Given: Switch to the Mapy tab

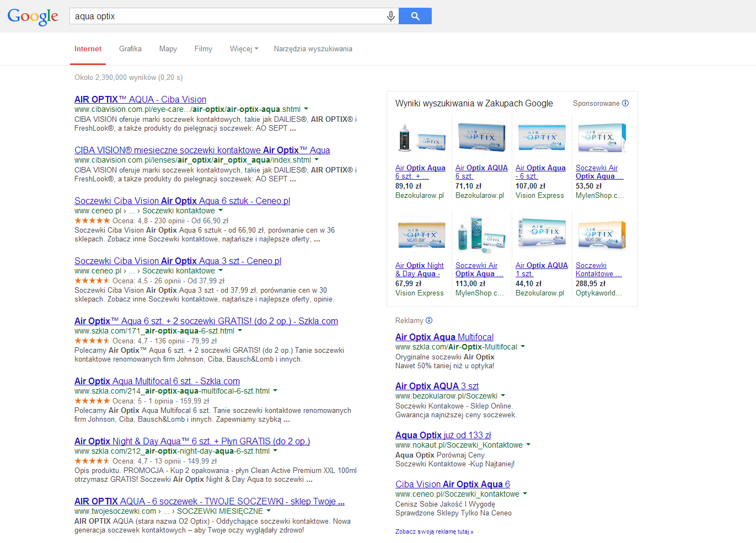Looking at the screenshot, I should (x=168, y=49).
